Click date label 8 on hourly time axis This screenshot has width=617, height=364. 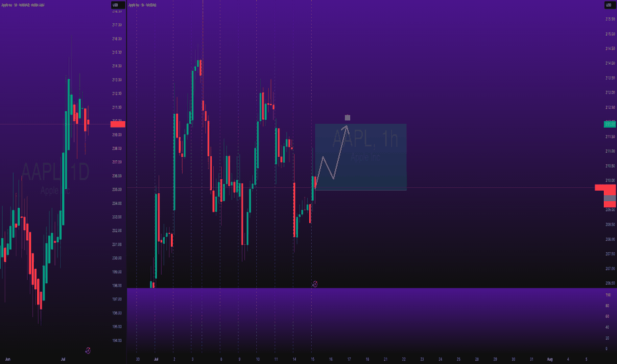(221, 359)
